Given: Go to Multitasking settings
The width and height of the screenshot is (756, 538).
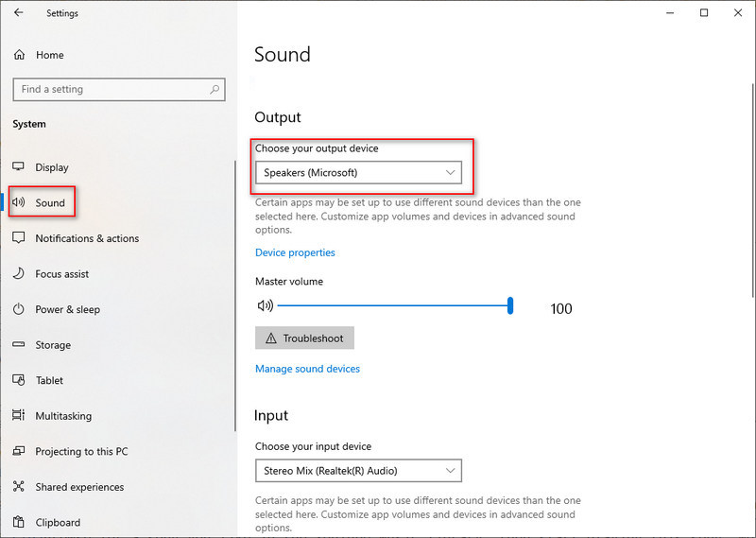Looking at the screenshot, I should click(63, 416).
